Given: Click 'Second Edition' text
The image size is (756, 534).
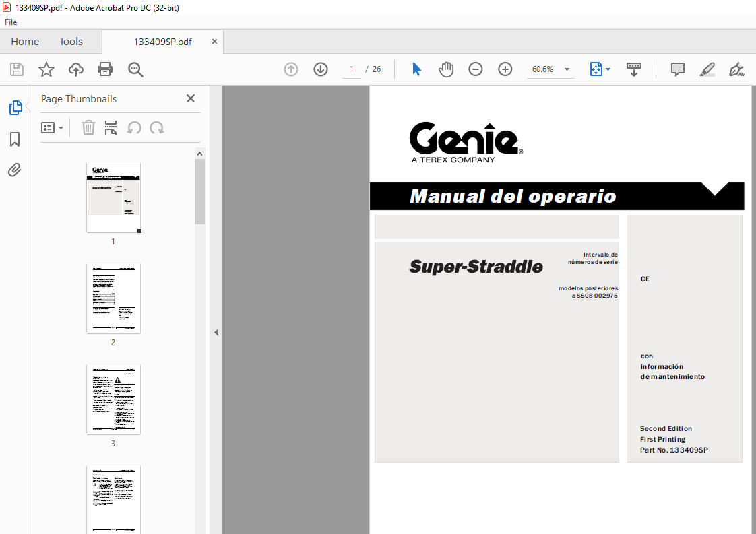Looking at the screenshot, I should tap(666, 428).
